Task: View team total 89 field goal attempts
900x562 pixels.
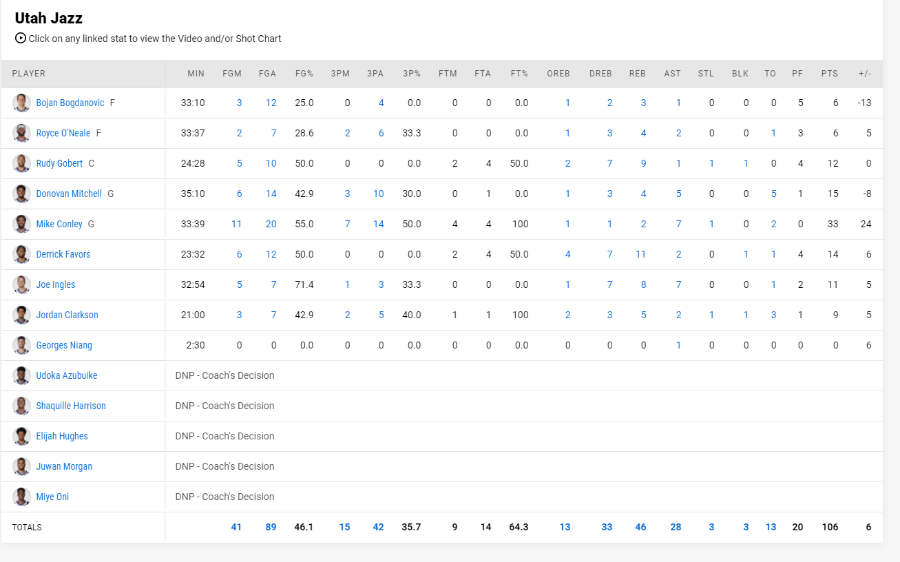Action: (271, 527)
